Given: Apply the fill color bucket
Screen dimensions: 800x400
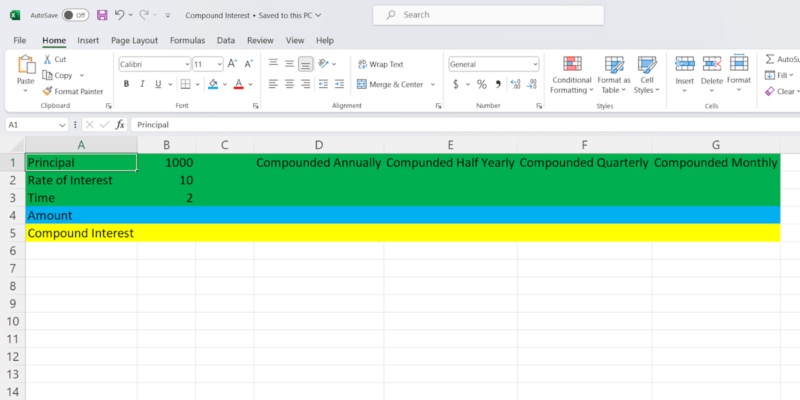Looking at the screenshot, I should point(213,84).
